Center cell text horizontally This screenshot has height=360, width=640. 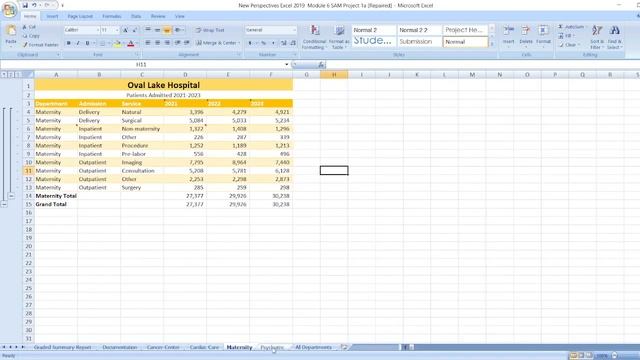[157, 43]
